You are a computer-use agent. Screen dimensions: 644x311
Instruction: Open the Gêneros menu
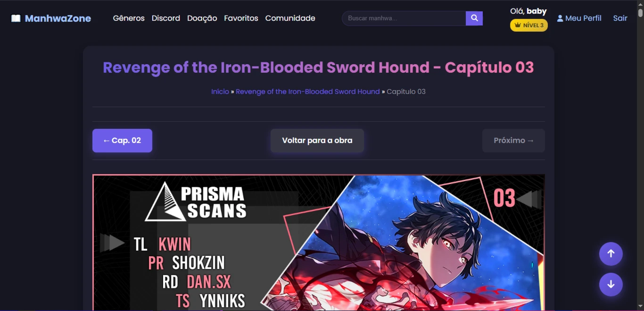tap(129, 18)
